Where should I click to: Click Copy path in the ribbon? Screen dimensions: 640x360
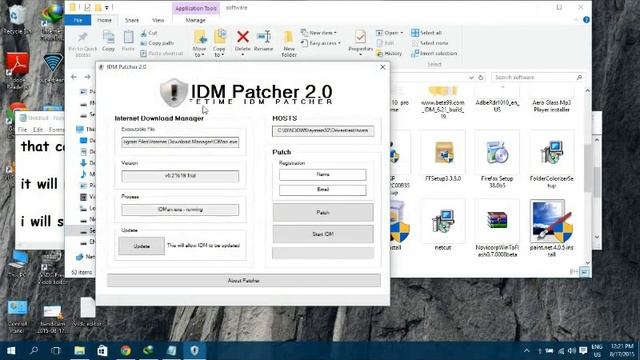tap(157, 43)
